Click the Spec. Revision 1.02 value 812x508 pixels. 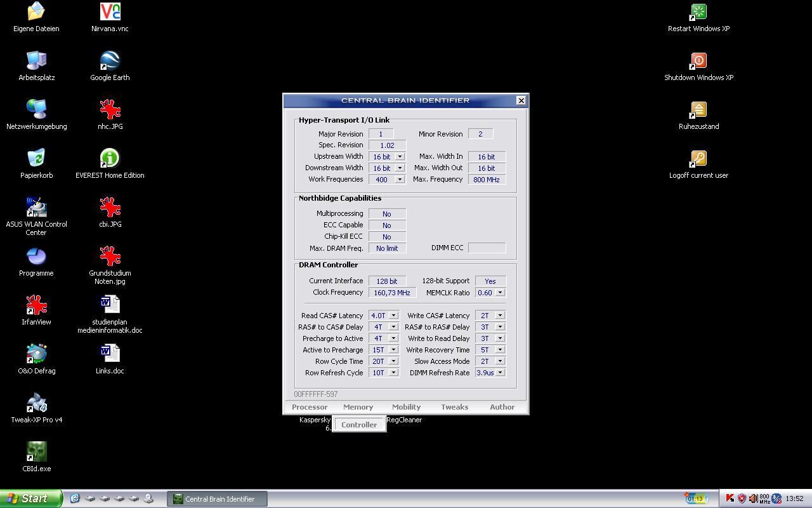[x=387, y=145]
